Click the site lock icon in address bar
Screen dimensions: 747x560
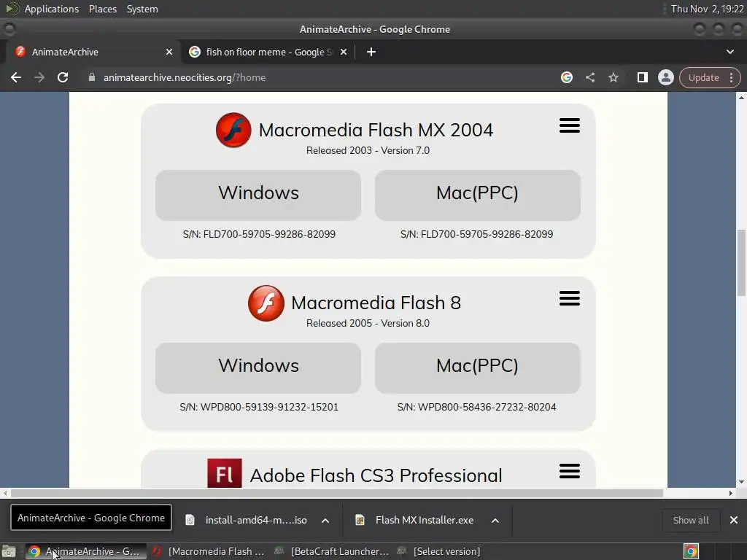[x=92, y=77]
